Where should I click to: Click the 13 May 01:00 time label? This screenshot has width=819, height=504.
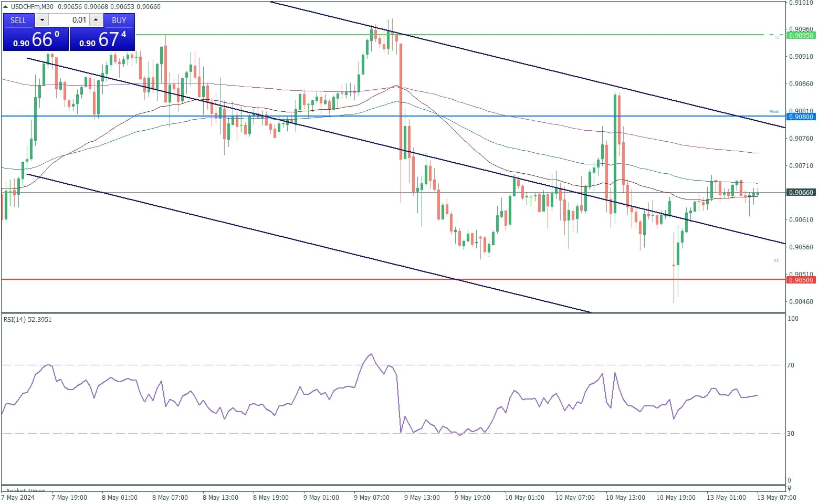pyautogui.click(x=726, y=498)
